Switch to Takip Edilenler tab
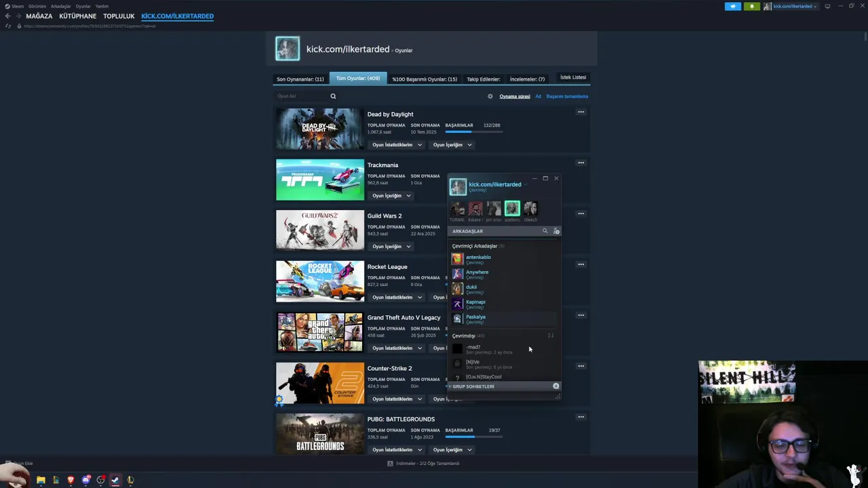The height and width of the screenshot is (488, 868). coord(484,79)
